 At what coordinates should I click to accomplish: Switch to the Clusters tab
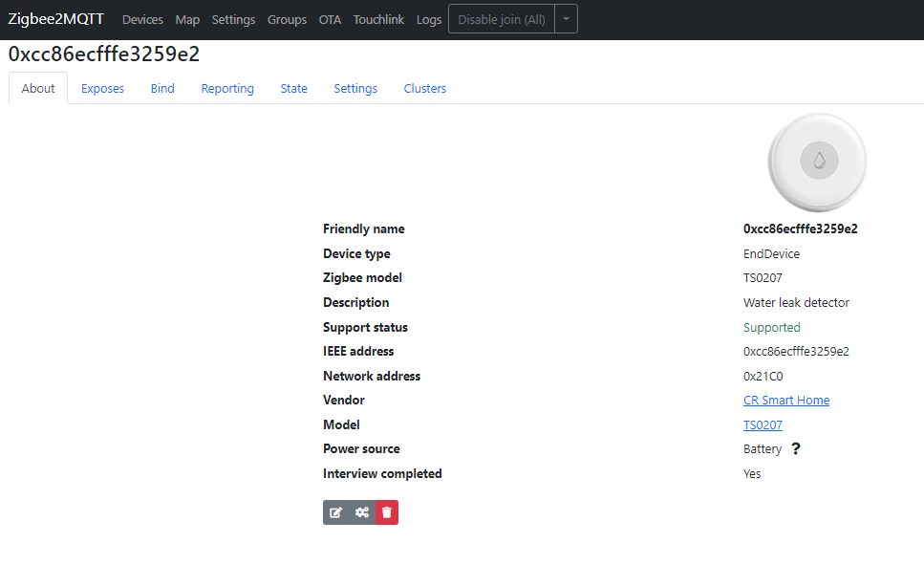coord(425,89)
